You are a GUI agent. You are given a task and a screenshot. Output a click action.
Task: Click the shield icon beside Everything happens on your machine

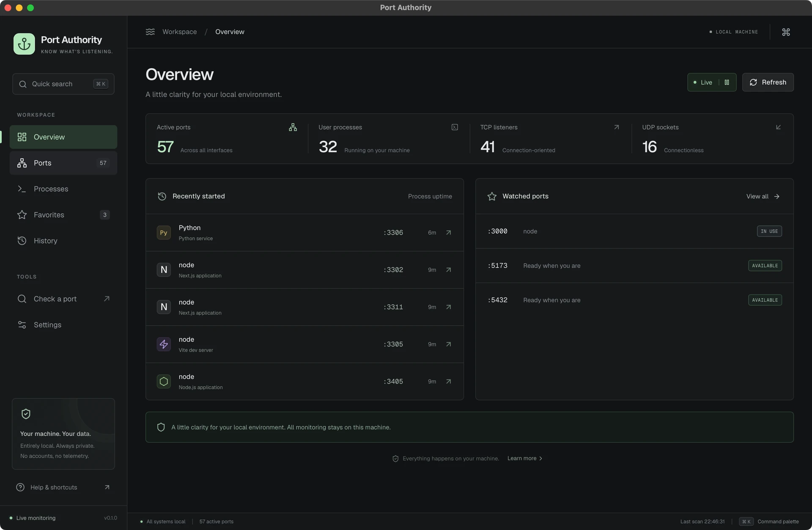click(395, 459)
